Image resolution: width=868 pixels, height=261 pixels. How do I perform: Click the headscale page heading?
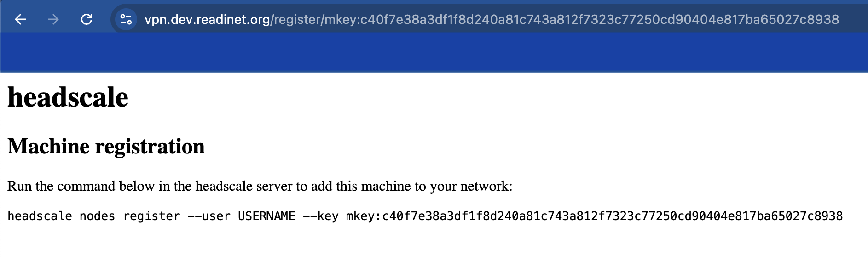coord(68,97)
